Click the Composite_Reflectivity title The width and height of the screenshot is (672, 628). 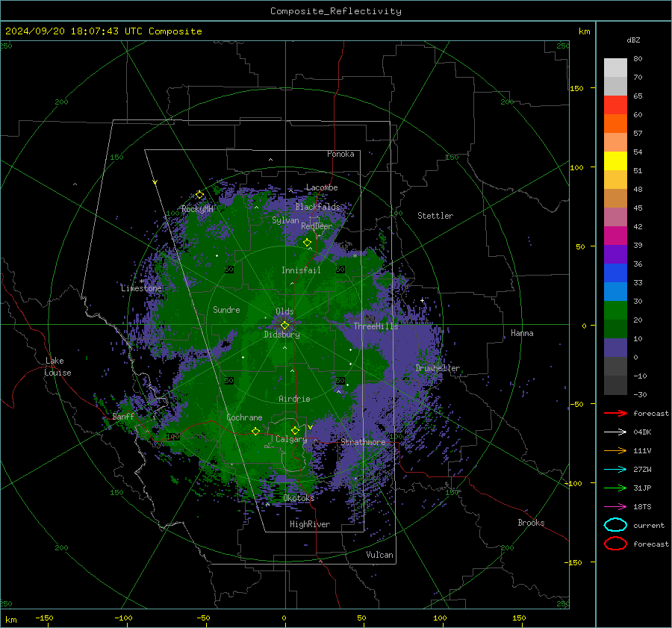(x=336, y=11)
